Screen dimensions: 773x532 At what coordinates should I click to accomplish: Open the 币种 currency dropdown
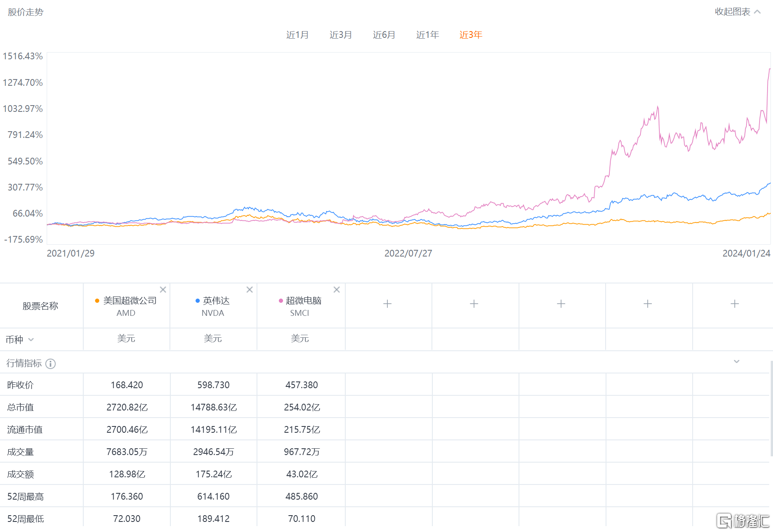pos(31,339)
